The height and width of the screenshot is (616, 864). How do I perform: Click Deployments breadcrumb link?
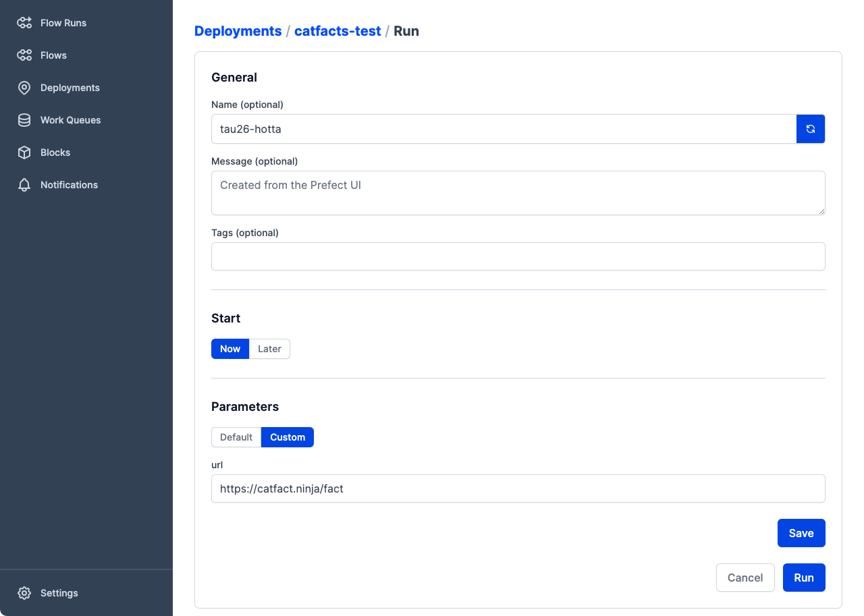coord(238,31)
